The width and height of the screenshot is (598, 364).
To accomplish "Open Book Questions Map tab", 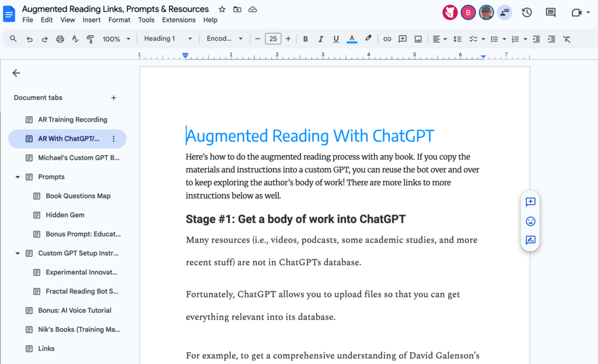I will click(67, 196).
